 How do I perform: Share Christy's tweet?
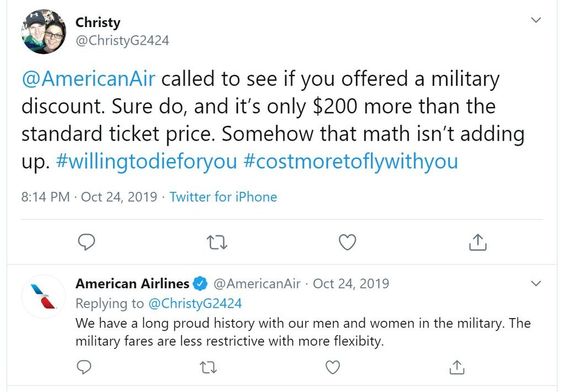click(x=478, y=242)
